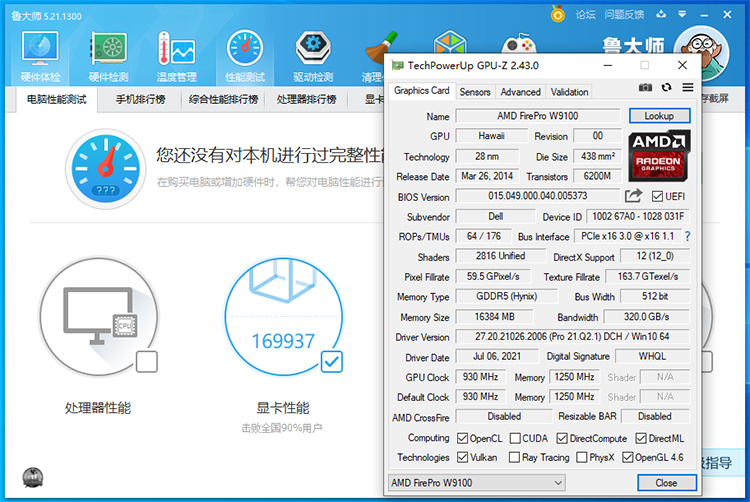Check the 处理器性能 test checkbox
This screenshot has width=750, height=502.
147,361
